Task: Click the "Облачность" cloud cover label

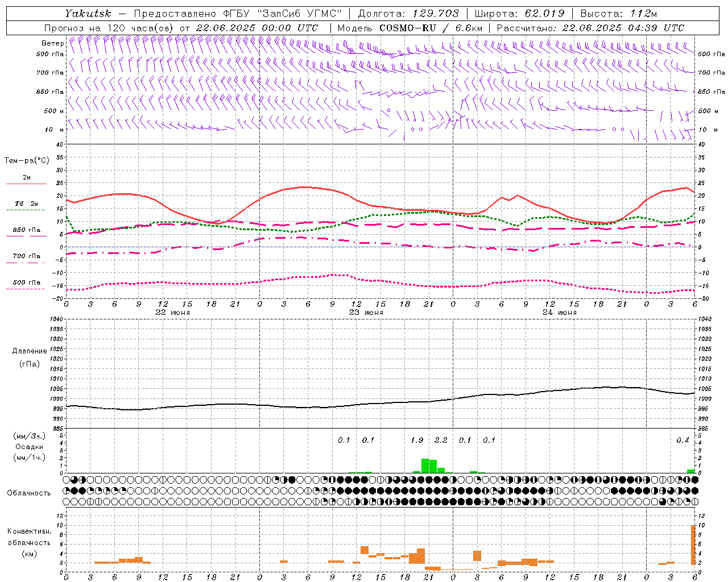Action: tap(29, 493)
